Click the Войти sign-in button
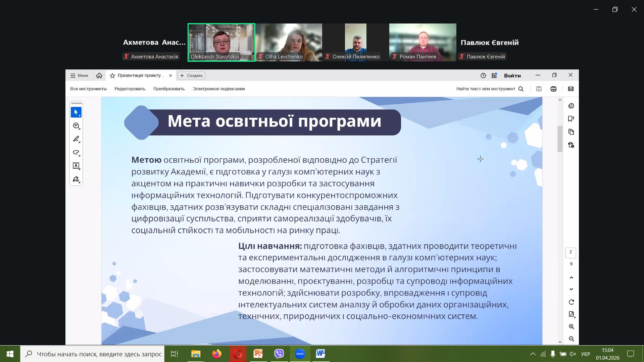This screenshot has height=362, width=644. click(x=512, y=76)
